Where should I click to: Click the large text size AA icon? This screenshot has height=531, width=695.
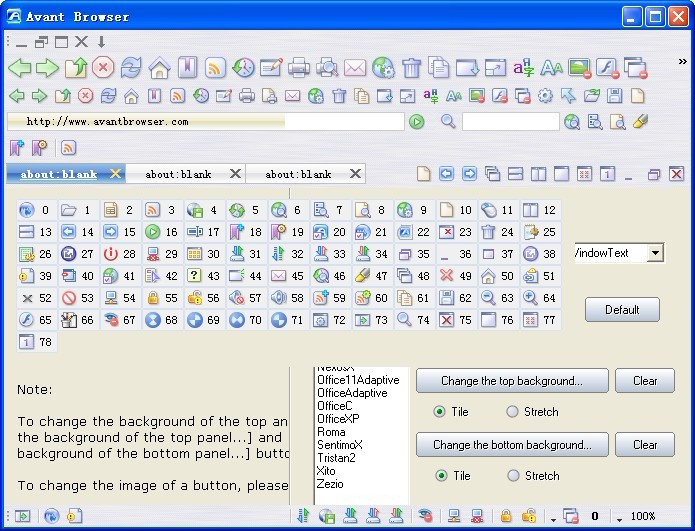(551, 68)
